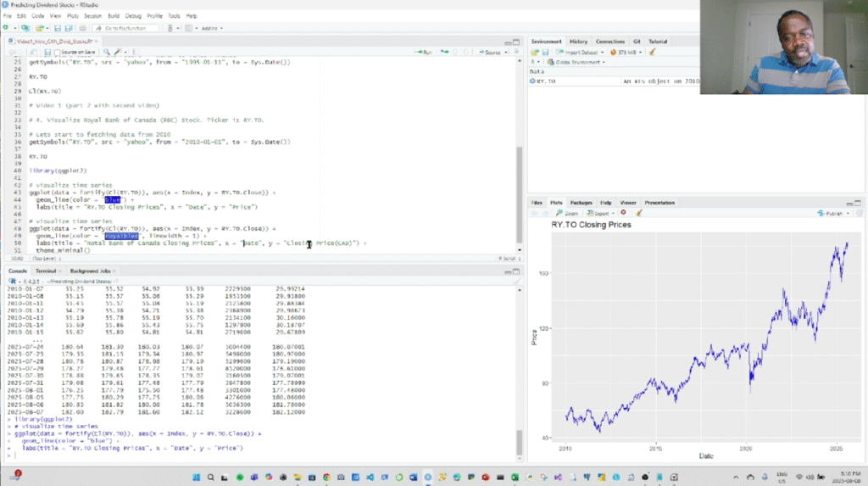This screenshot has height=486, width=868.
Task: Click the clear environment broom icon
Action: click(x=650, y=53)
